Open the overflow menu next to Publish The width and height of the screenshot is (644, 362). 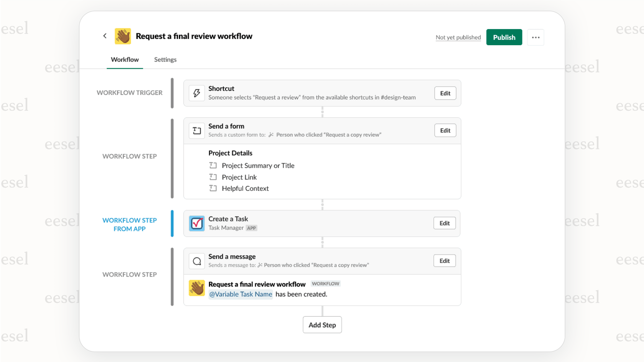(536, 37)
